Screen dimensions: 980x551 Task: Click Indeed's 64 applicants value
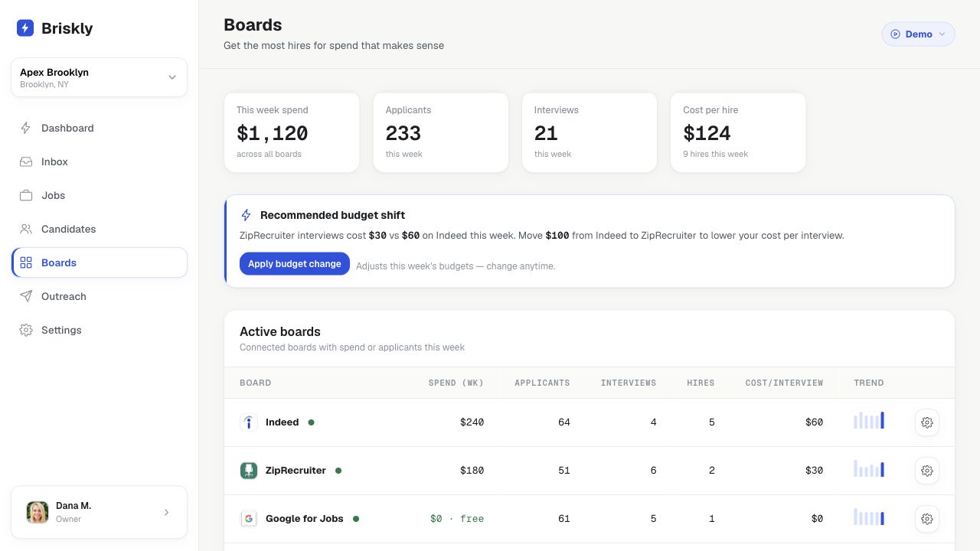pyautogui.click(x=564, y=422)
